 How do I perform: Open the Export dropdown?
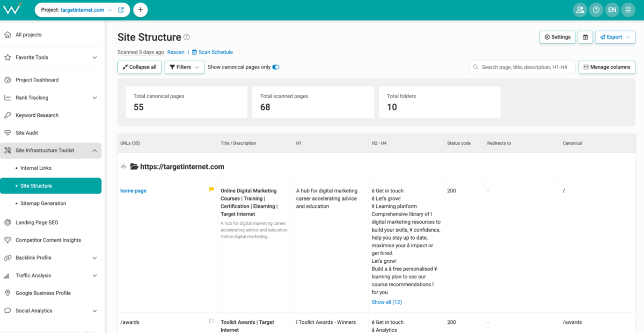click(x=615, y=37)
